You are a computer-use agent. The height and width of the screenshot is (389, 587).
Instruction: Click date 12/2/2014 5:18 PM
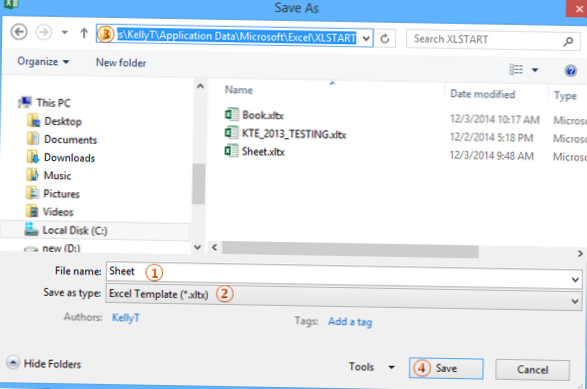pos(491,137)
